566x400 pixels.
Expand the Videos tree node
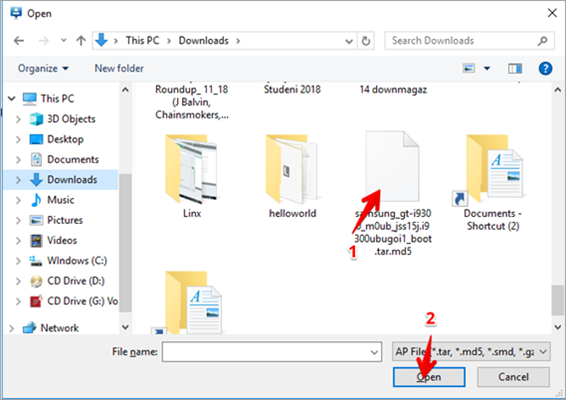tap(18, 240)
